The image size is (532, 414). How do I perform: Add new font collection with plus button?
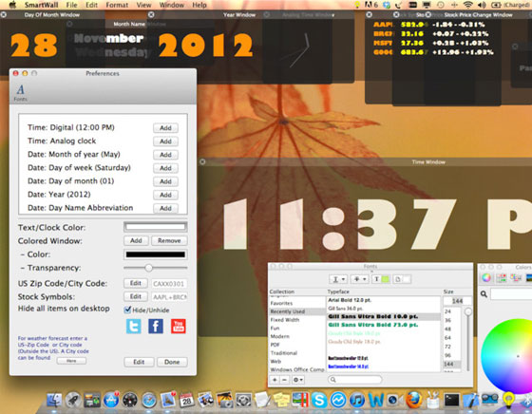275,380
